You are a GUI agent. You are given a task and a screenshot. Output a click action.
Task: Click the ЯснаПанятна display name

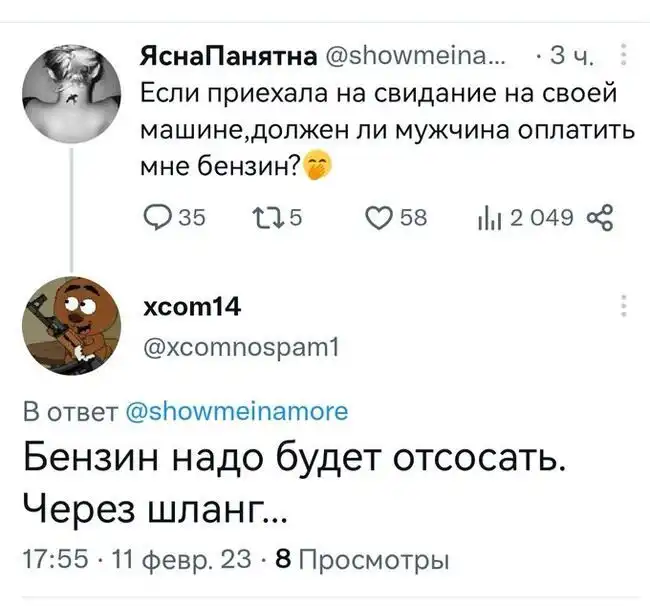(x=228, y=55)
